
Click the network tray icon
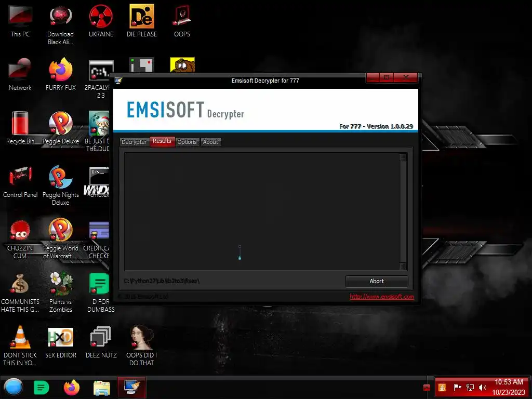click(470, 388)
